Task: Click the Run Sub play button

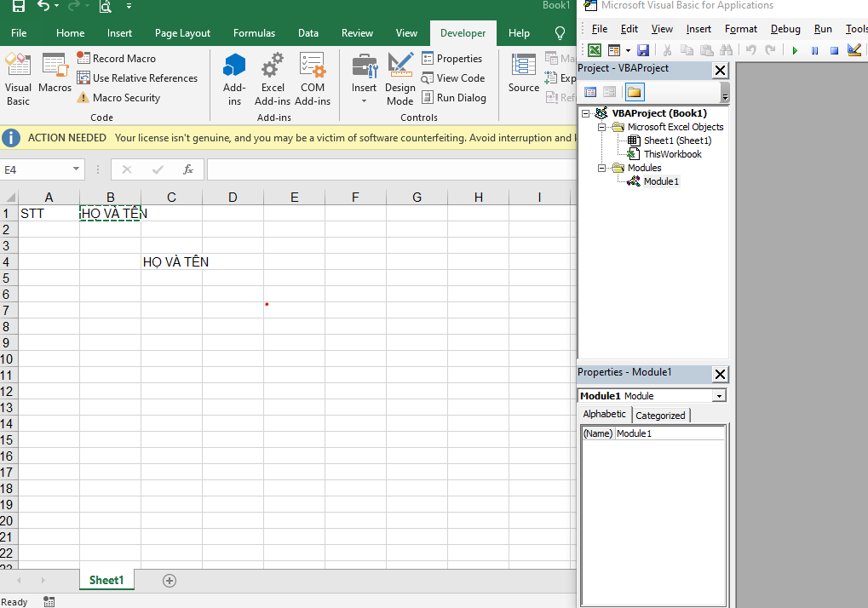Action: click(x=795, y=51)
